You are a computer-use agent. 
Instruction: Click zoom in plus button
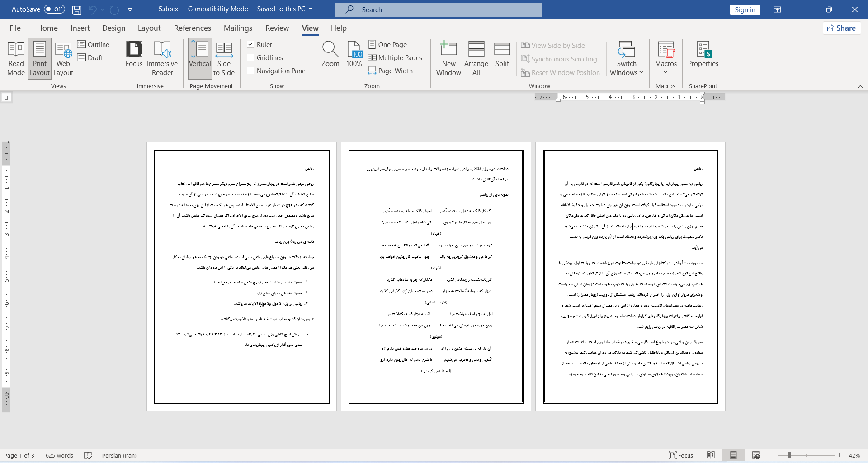pos(839,455)
